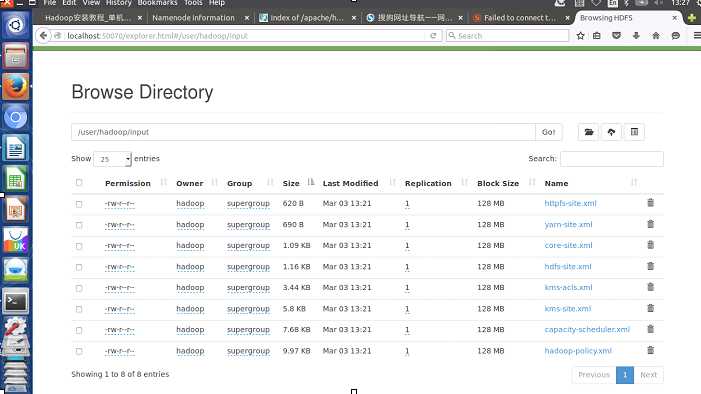Open the Bookmarks menu

point(157,3)
